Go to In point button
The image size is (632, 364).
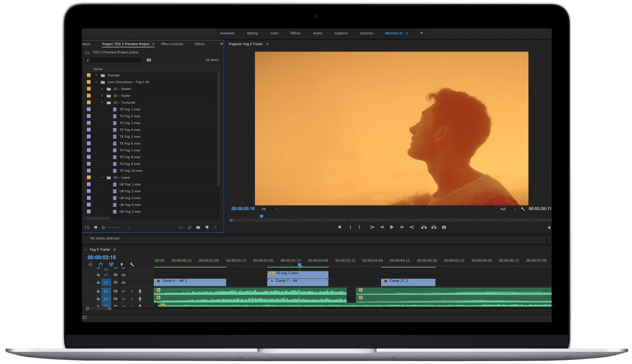(x=372, y=227)
